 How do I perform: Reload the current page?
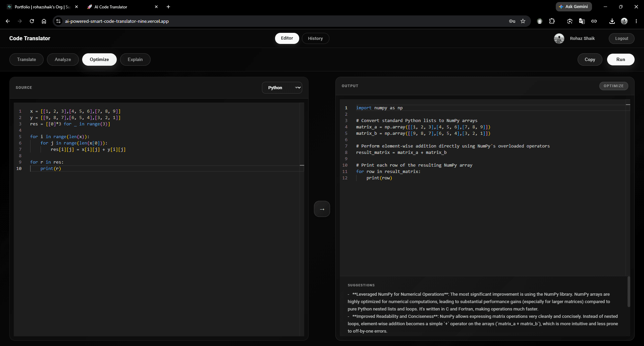click(32, 21)
